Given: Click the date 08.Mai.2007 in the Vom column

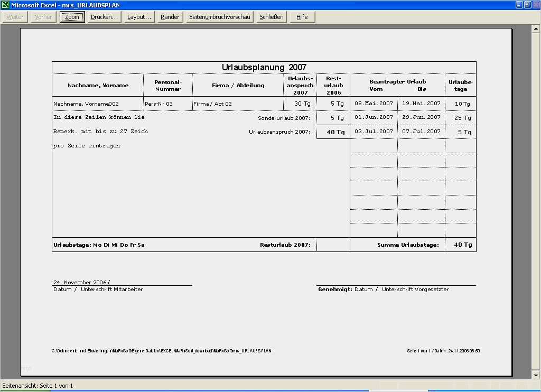Looking at the screenshot, I should [374, 104].
